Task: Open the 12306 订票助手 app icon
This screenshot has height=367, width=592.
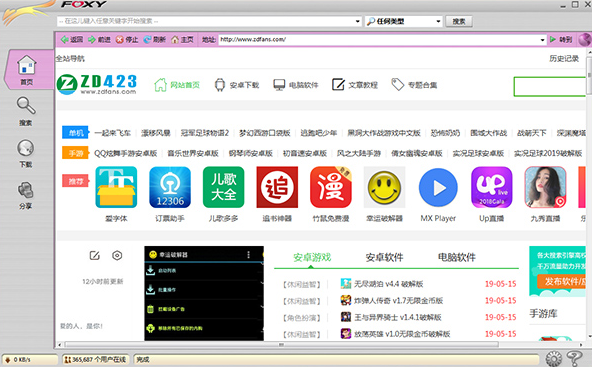Action: [170, 187]
